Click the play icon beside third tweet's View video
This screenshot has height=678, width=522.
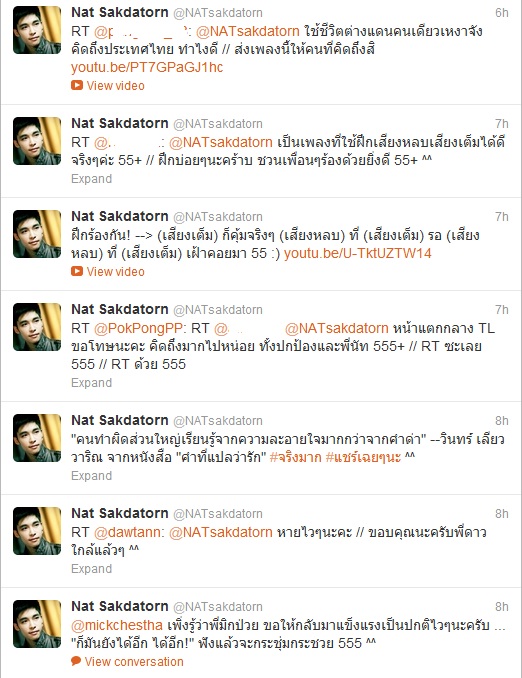click(x=77, y=271)
